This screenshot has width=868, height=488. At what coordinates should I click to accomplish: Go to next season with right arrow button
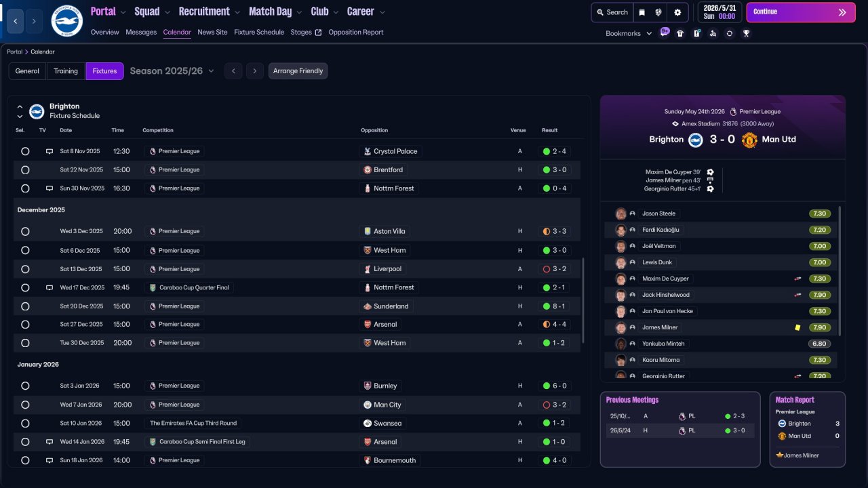coord(255,71)
